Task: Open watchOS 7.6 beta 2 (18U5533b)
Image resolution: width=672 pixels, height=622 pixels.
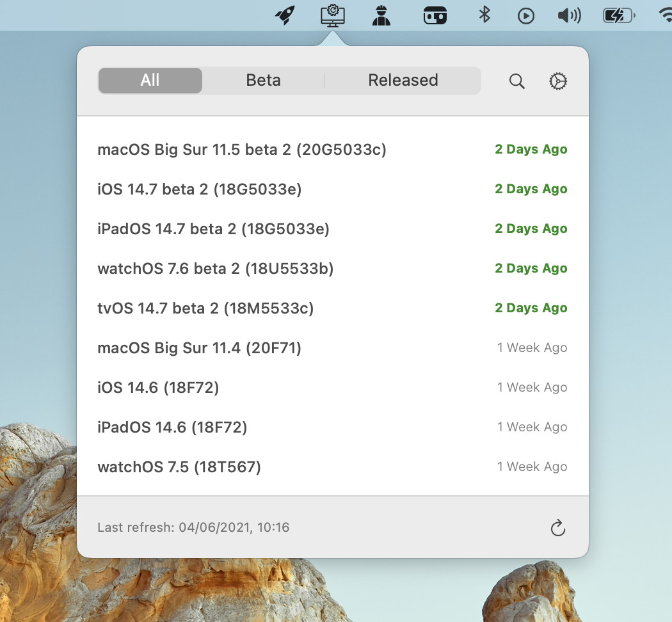Action: [x=333, y=269]
